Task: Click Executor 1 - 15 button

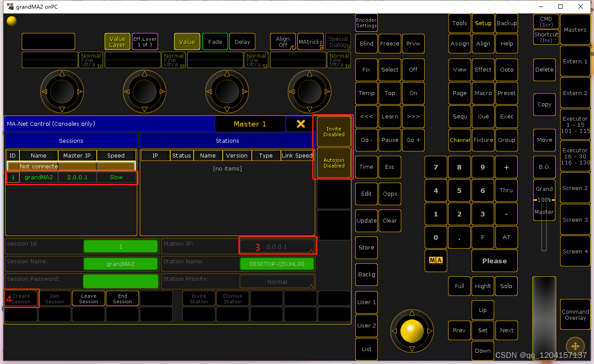Action: [575, 125]
